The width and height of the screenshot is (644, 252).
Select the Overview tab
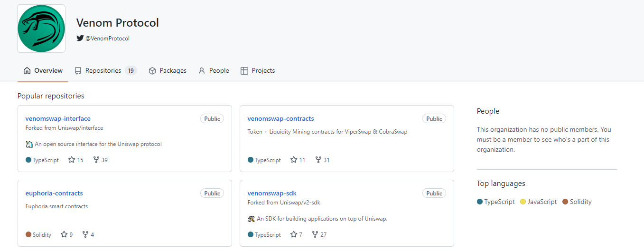[x=43, y=70]
